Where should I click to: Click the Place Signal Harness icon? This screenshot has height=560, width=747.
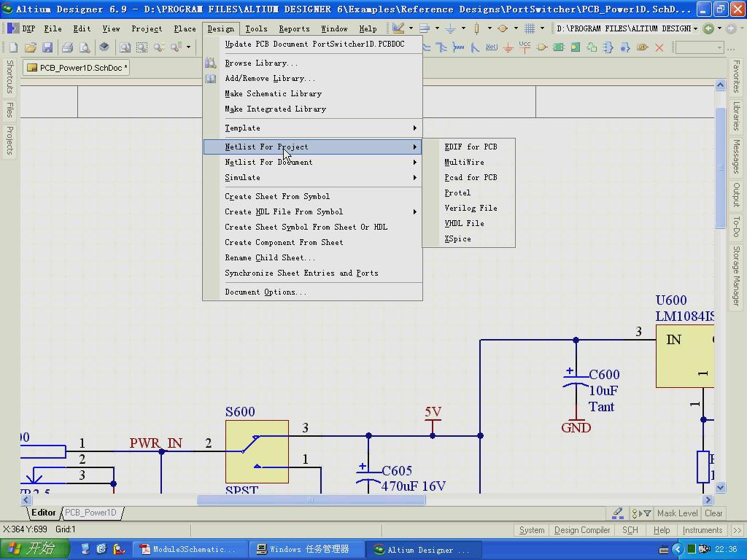pyautogui.click(x=458, y=47)
